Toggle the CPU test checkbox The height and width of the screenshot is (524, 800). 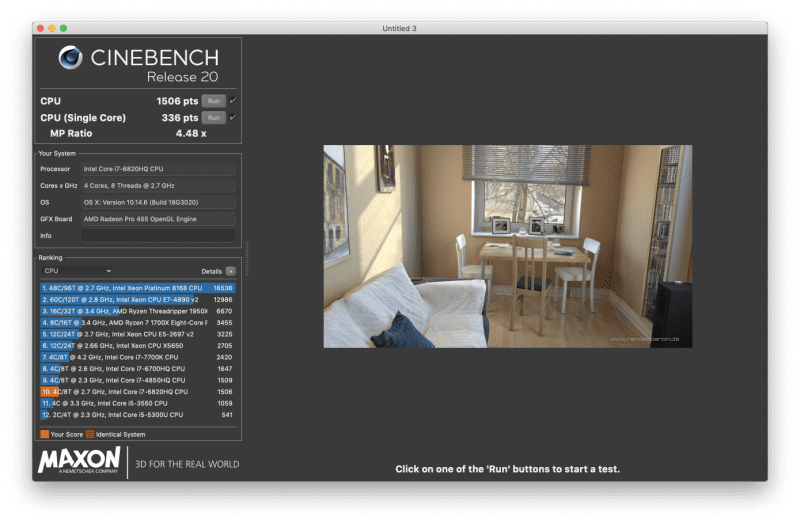point(233,101)
